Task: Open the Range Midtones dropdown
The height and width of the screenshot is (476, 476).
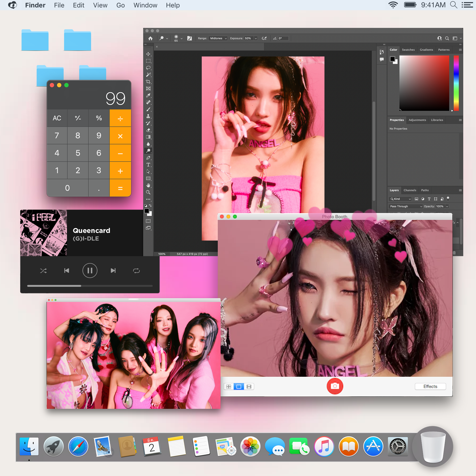Action: 218,38
